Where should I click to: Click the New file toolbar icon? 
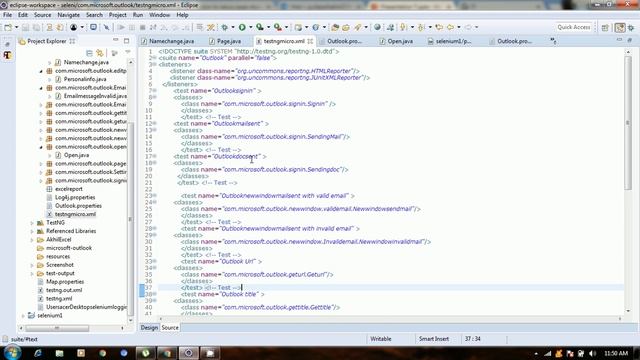tap(8, 27)
